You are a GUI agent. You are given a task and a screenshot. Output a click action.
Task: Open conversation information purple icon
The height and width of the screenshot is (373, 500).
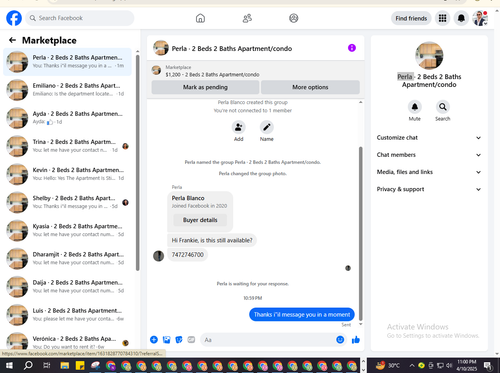click(352, 48)
